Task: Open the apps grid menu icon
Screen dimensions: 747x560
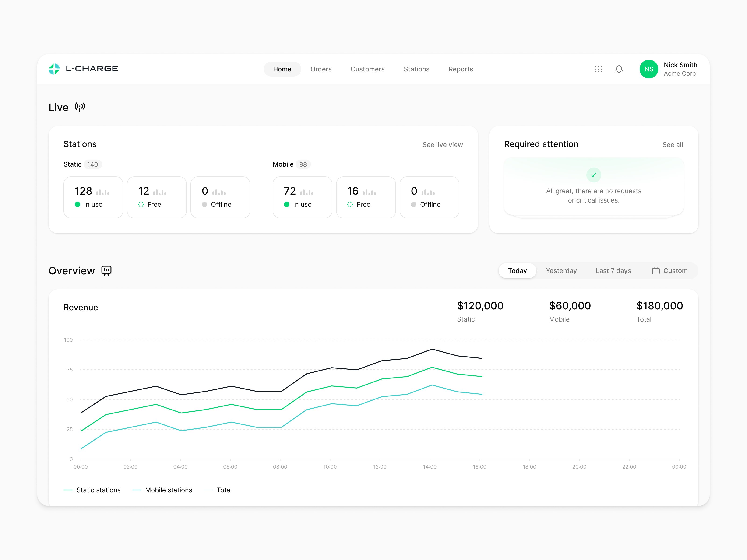Action: (x=598, y=69)
